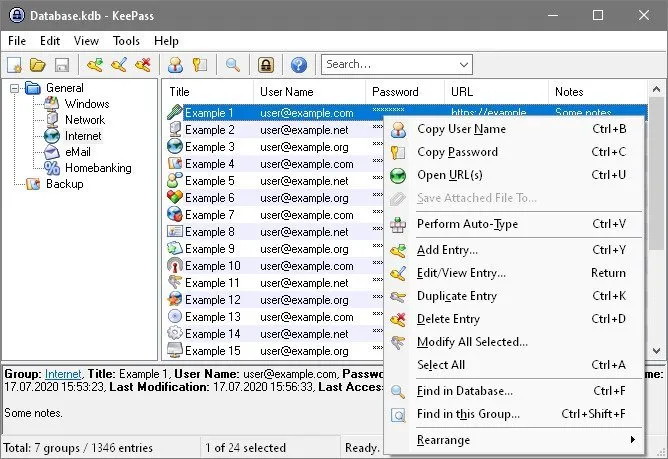Open the Tools menu
This screenshot has height=459, width=668.
(x=126, y=41)
